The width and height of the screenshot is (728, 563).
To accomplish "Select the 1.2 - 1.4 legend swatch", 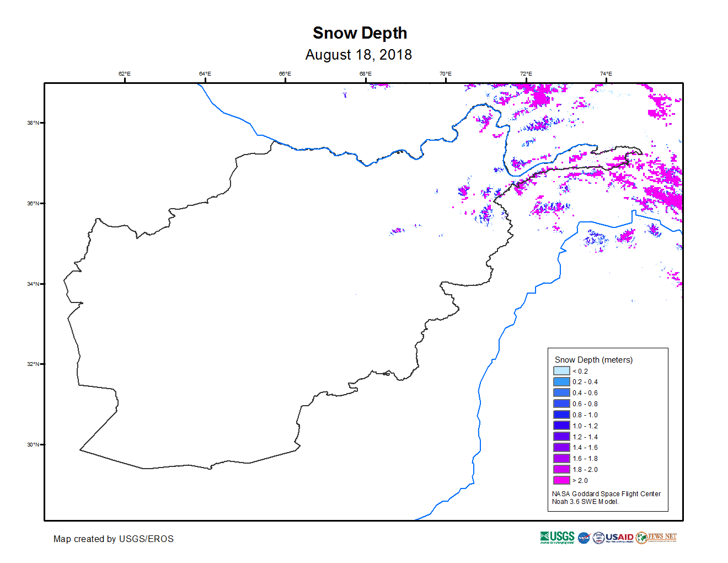I will click(561, 437).
